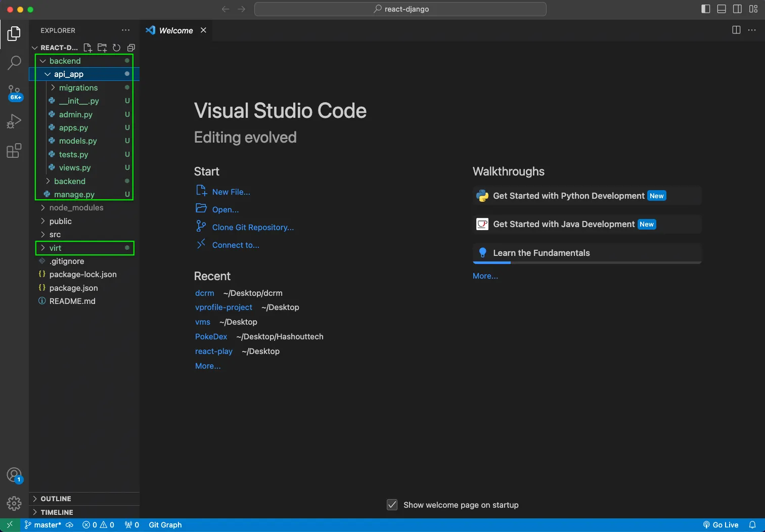Toggle primary side bar layout icon
This screenshot has width=765, height=532.
(x=706, y=9)
